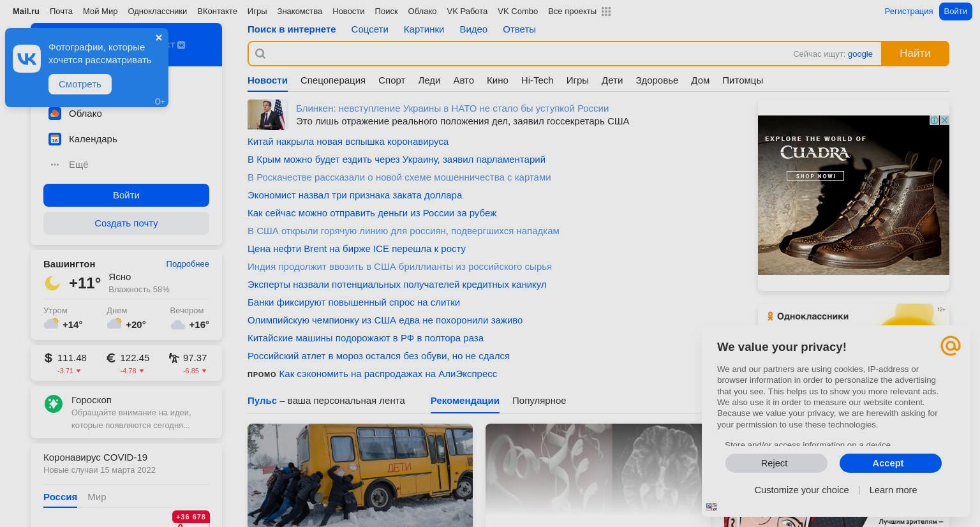Open Почта in the top navigation
The image size is (980, 527).
(61, 11)
